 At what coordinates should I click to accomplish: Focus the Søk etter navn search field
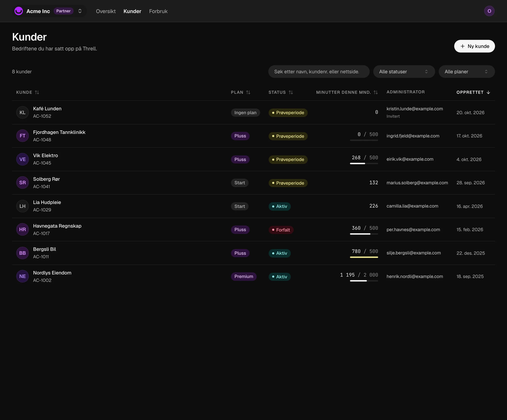point(319,71)
